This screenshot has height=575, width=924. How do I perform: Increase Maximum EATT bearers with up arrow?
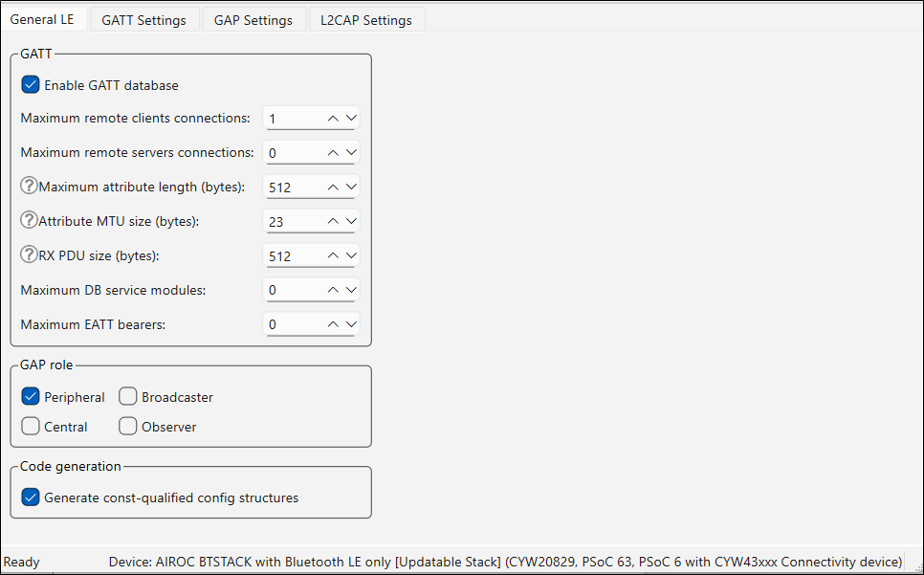333,325
